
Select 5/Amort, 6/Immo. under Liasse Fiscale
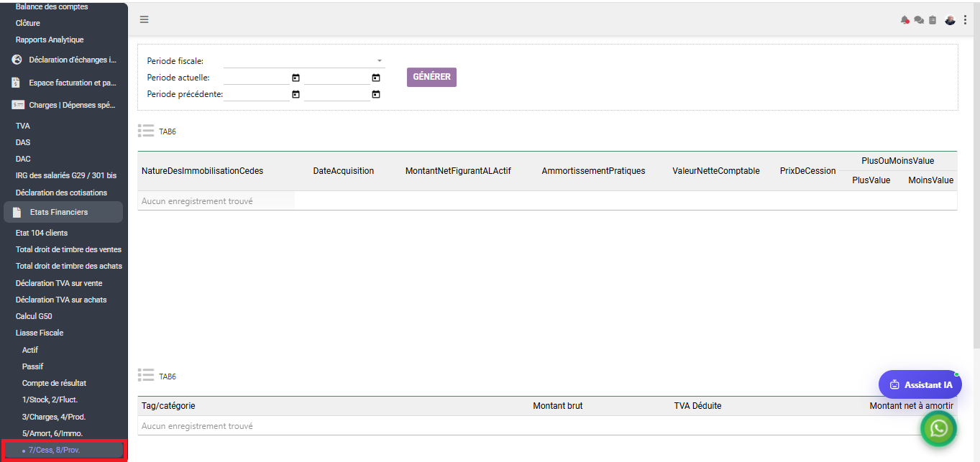tap(52, 433)
